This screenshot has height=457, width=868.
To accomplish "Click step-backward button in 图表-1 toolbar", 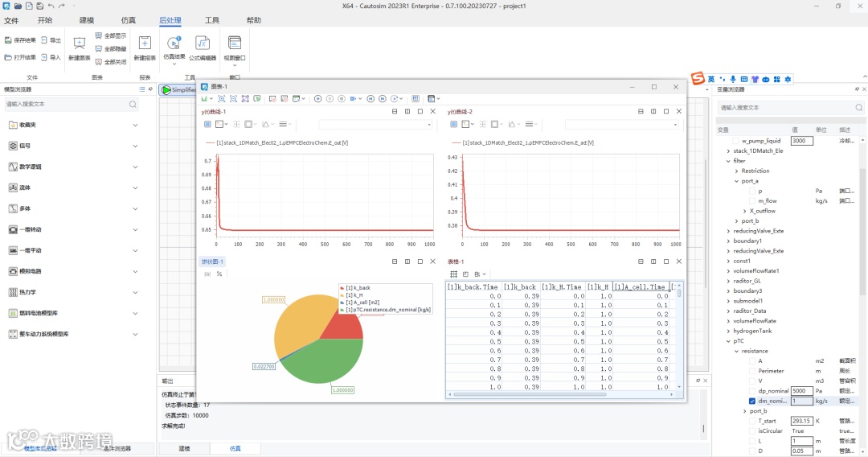I will pos(371,99).
